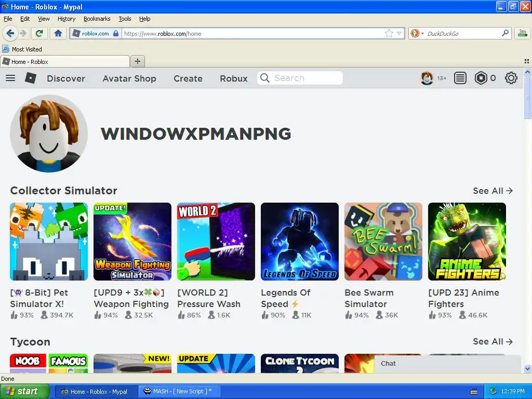Go back with the browser back arrow
Viewport: 532px width, 399px height.
coord(10,33)
